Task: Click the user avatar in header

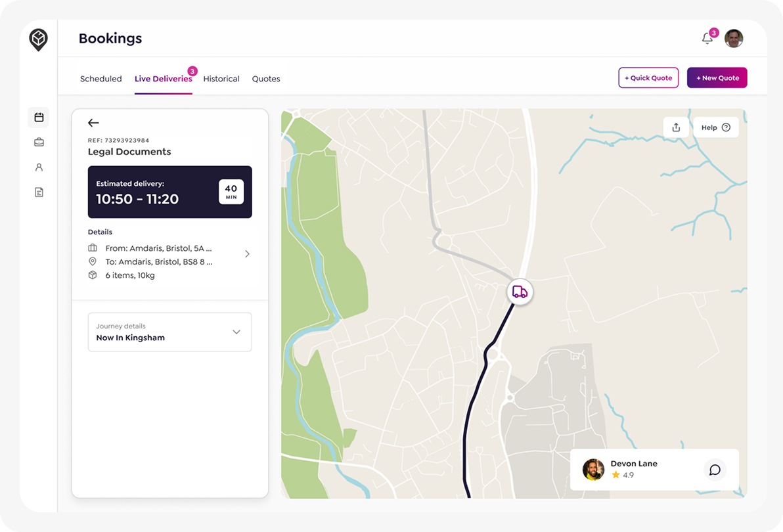Action: [734, 39]
